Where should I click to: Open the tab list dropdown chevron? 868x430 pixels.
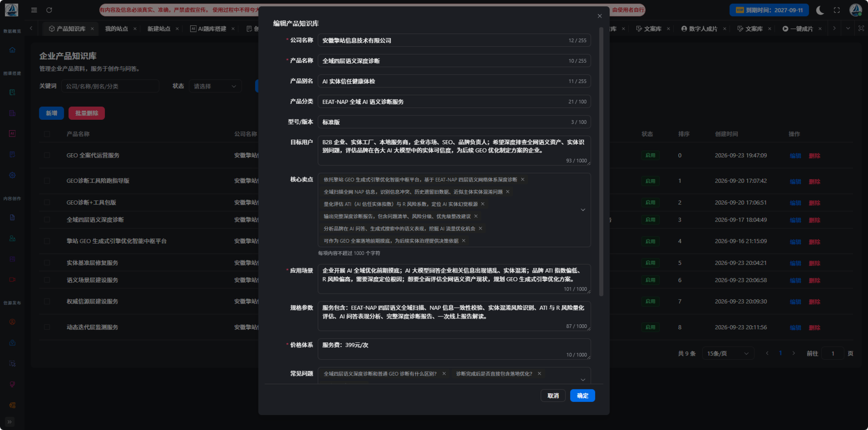point(848,29)
